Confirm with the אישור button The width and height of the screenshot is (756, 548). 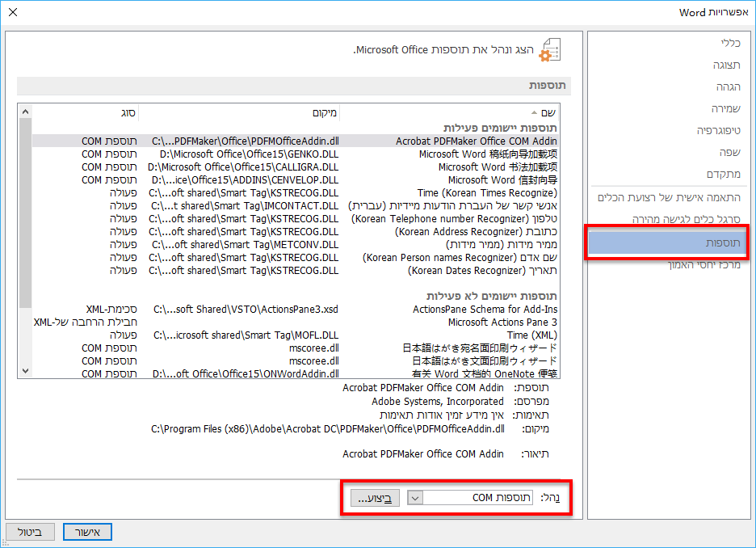[x=87, y=532]
